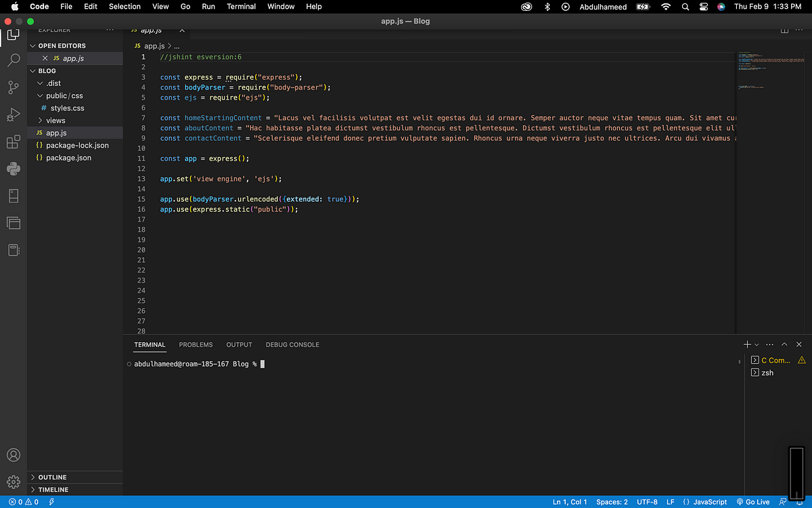Open the Explorer view in activity bar

point(14,34)
